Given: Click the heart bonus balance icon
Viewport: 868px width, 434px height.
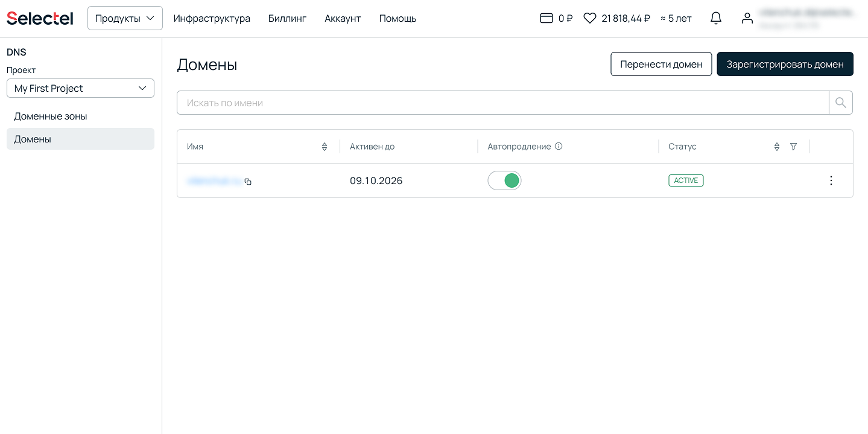Looking at the screenshot, I should (589, 18).
